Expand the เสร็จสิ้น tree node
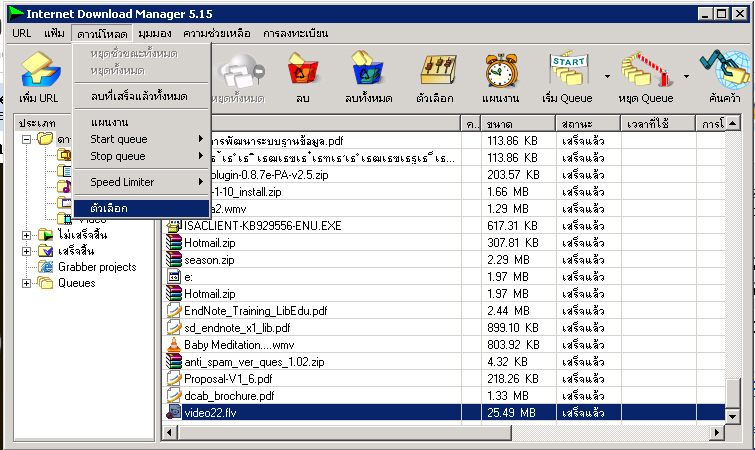755x450 pixels. point(26,251)
